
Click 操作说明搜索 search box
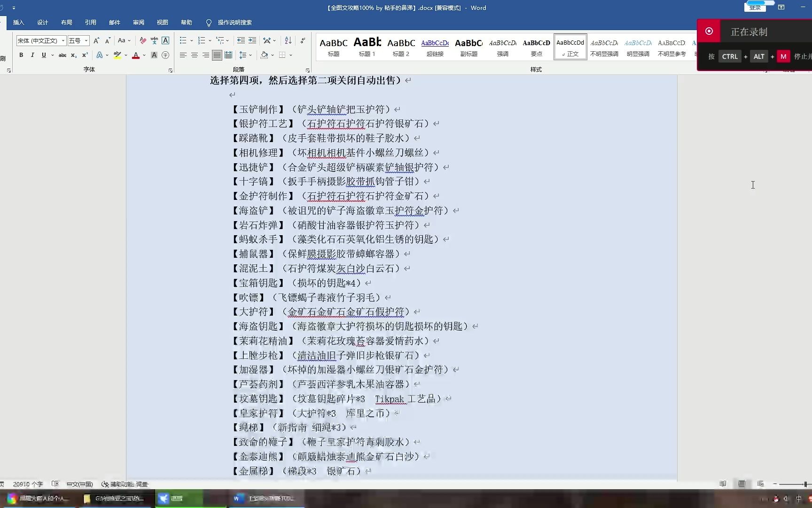click(234, 23)
